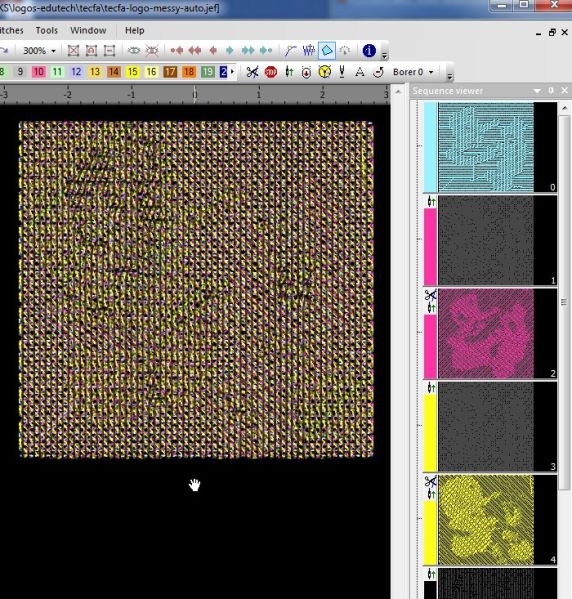Toggle the crossed-out hide eye icon
572x599 pixels.
(x=152, y=50)
